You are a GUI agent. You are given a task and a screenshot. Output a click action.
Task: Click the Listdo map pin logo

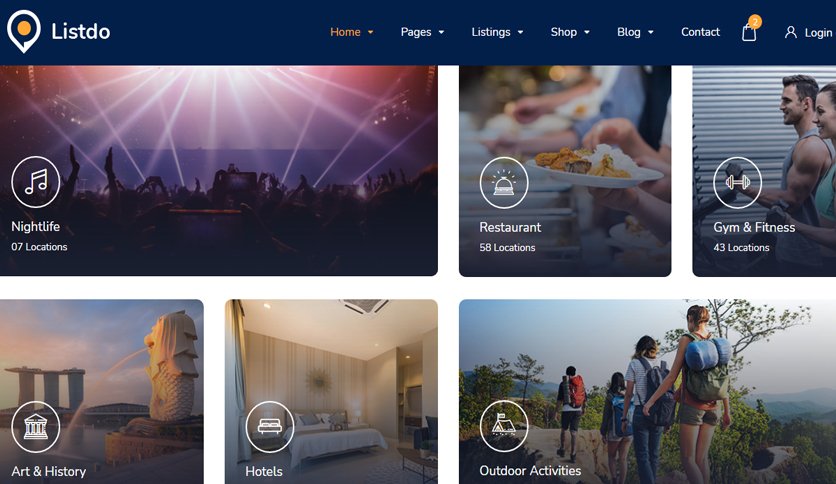(23, 31)
